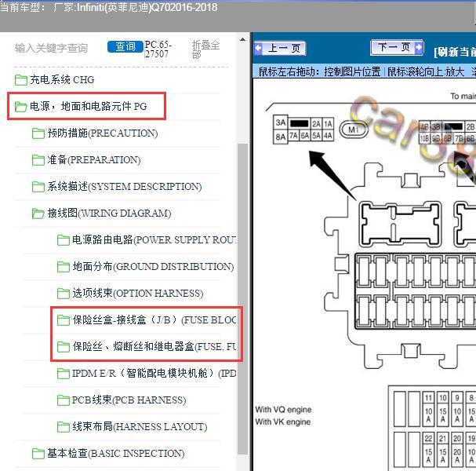This screenshot has width=476, height=471.
Task: Click the fuse block diagram image
Action: coord(365,273)
